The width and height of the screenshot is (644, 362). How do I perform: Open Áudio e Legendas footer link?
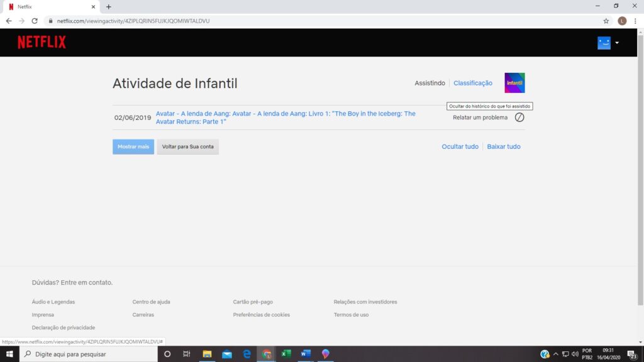(53, 302)
